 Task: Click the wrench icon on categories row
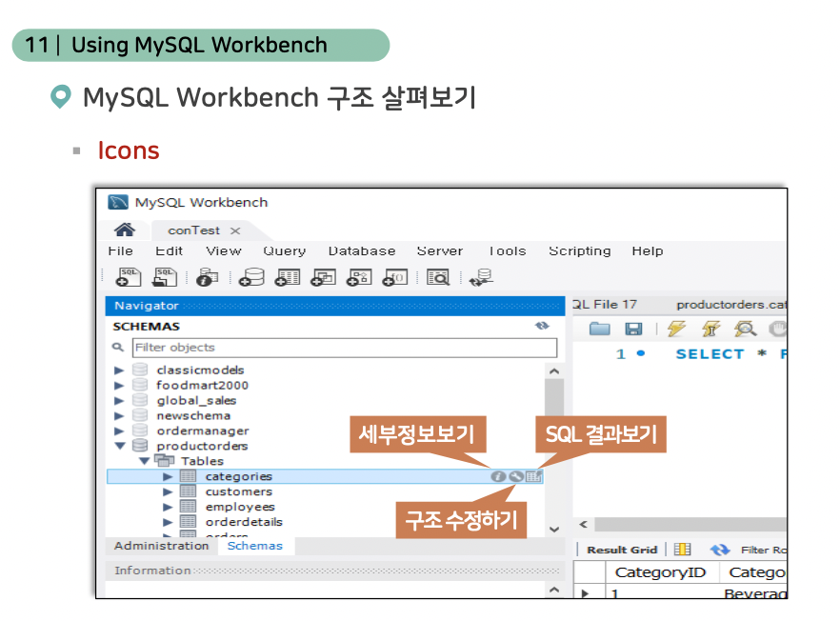click(x=516, y=476)
